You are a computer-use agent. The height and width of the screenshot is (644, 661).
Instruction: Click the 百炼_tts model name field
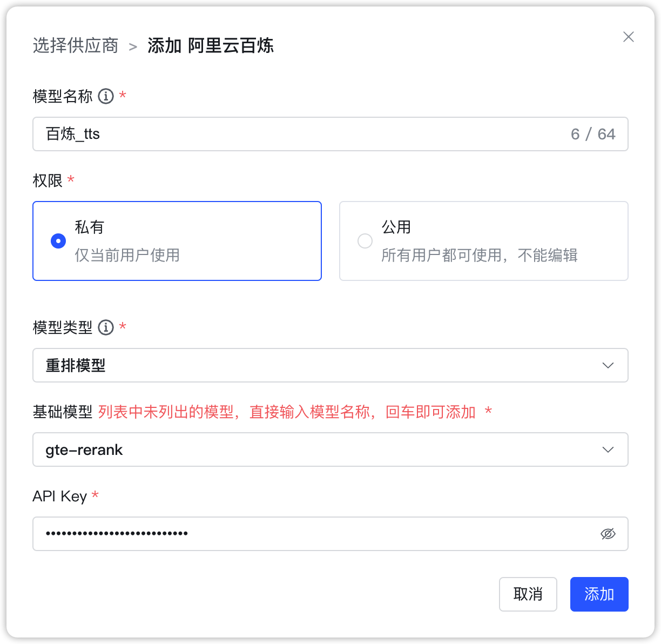216,134
